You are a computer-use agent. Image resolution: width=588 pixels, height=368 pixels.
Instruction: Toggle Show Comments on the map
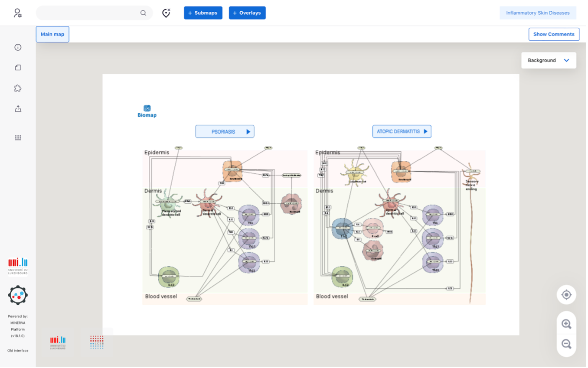click(x=554, y=34)
